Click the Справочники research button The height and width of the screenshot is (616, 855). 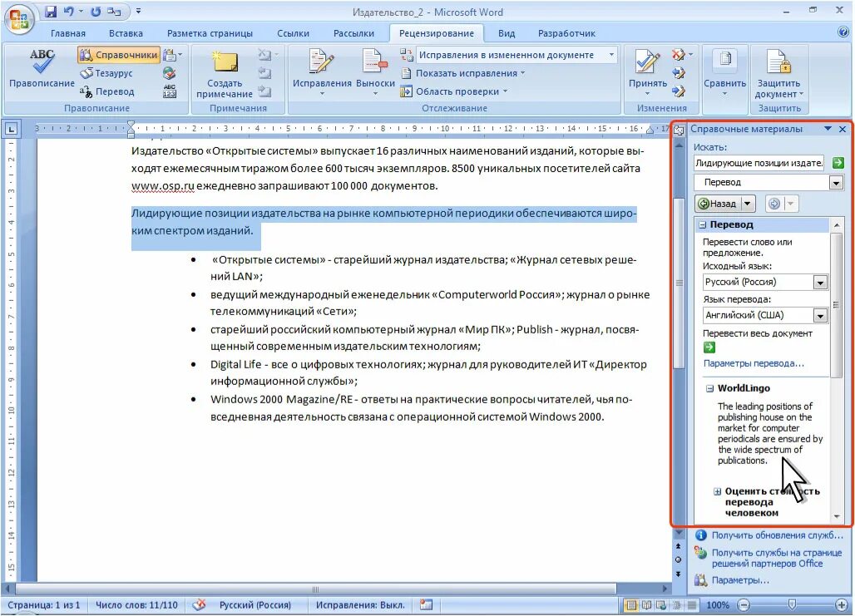pos(119,55)
